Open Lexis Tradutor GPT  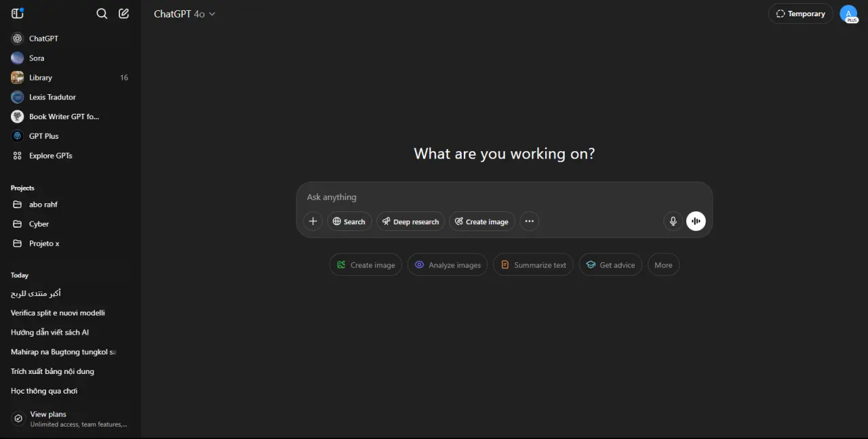71,97
